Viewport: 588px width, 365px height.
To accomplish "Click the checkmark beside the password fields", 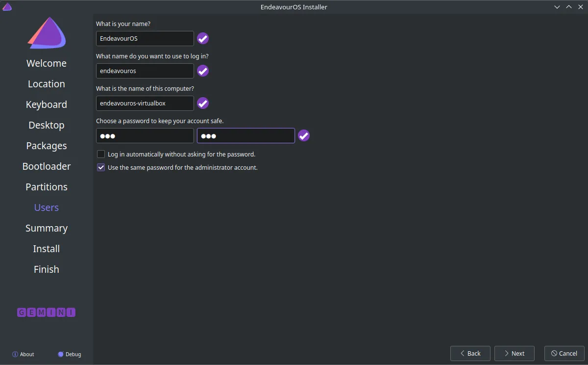I will pyautogui.click(x=304, y=135).
